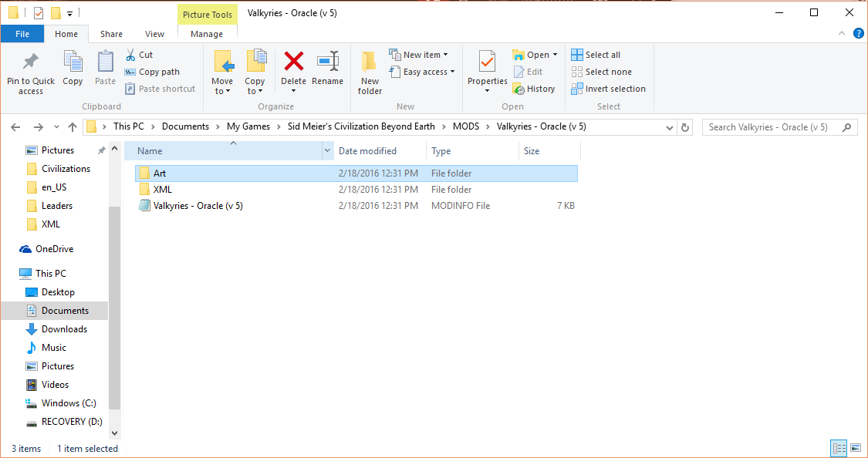868x458 pixels.
Task: Sort by the Type column header
Action: pos(471,151)
